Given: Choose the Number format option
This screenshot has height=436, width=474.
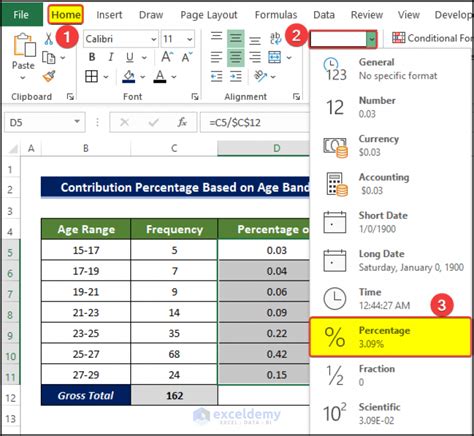Looking at the screenshot, I should [390, 107].
